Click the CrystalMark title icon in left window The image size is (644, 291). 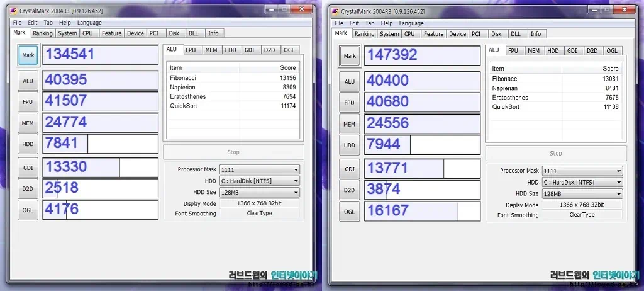(x=14, y=11)
